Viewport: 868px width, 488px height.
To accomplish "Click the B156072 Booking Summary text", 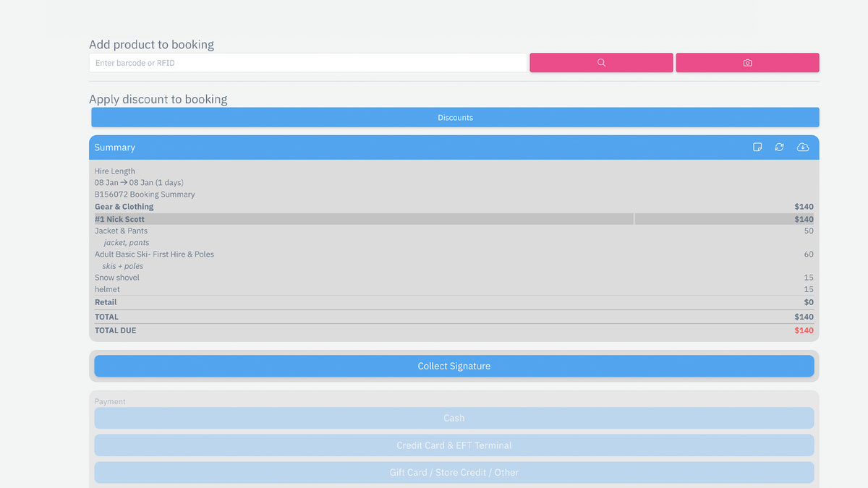I will (145, 194).
